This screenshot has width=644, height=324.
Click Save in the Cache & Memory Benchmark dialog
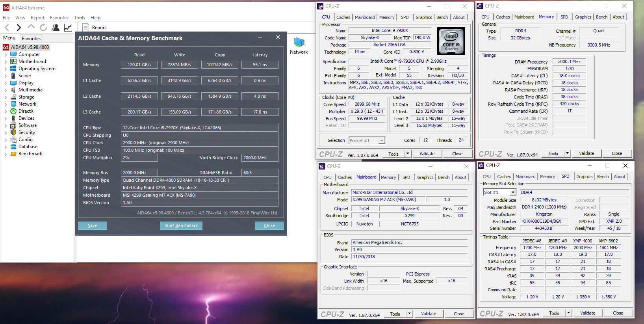93,225
